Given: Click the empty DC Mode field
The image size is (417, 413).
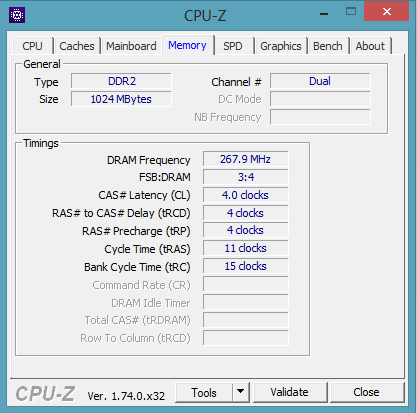Looking at the screenshot, I should pyautogui.click(x=320, y=99).
